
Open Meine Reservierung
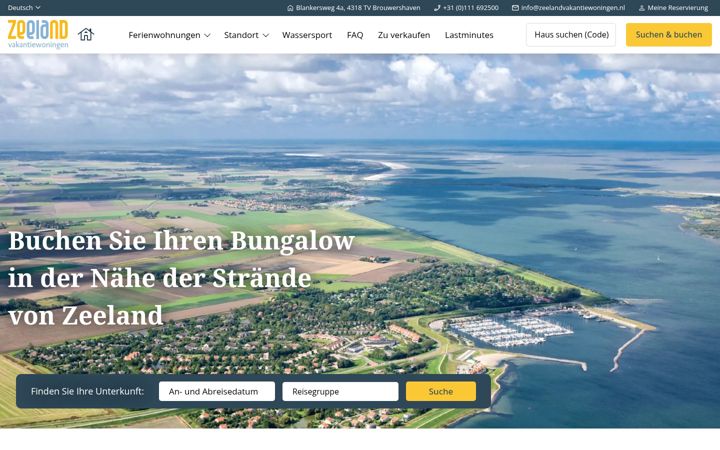click(x=678, y=8)
